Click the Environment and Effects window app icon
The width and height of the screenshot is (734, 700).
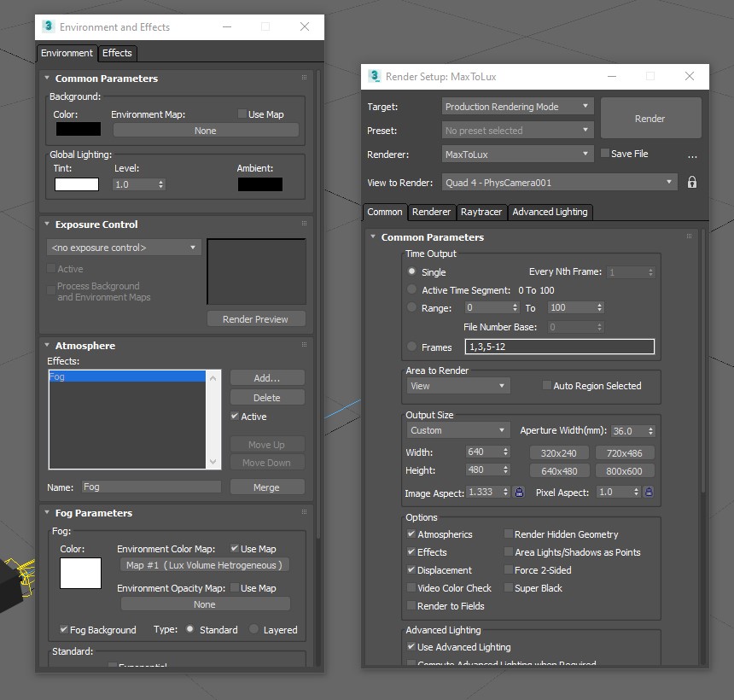click(x=49, y=26)
